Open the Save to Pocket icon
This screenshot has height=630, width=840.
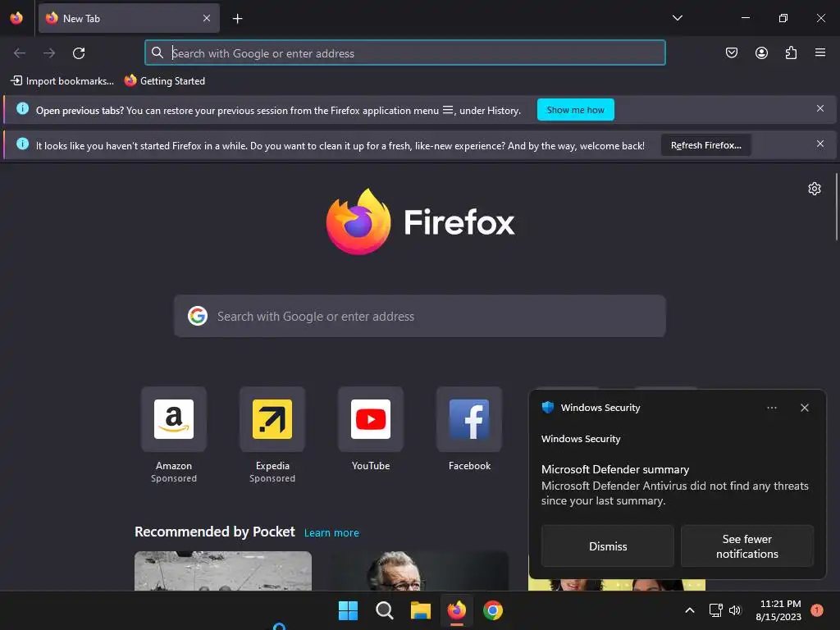click(x=731, y=52)
